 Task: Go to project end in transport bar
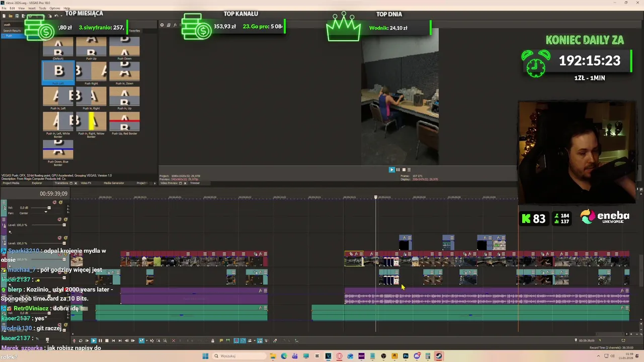[x=120, y=340]
